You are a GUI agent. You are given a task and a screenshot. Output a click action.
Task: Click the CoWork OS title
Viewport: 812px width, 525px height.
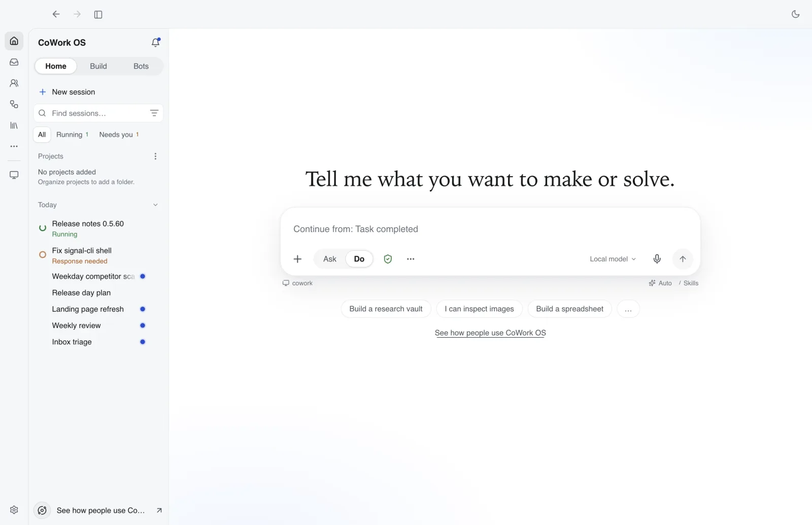tap(62, 43)
